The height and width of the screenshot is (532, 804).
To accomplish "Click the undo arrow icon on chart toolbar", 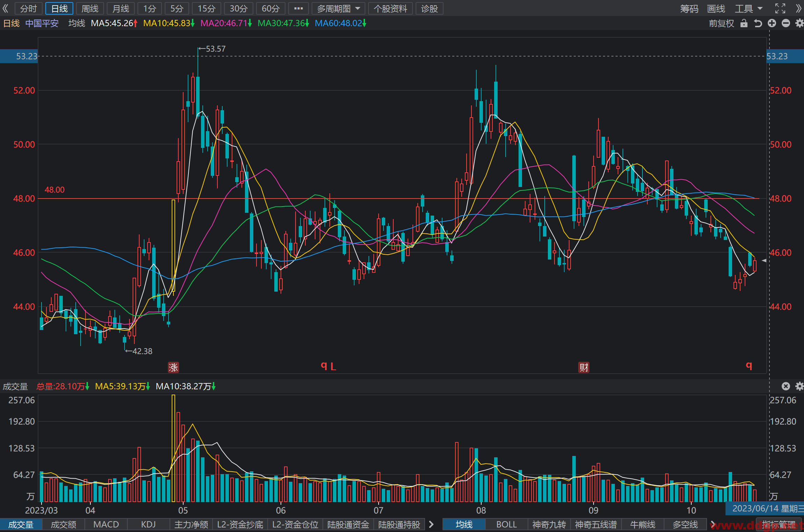I will click(758, 23).
